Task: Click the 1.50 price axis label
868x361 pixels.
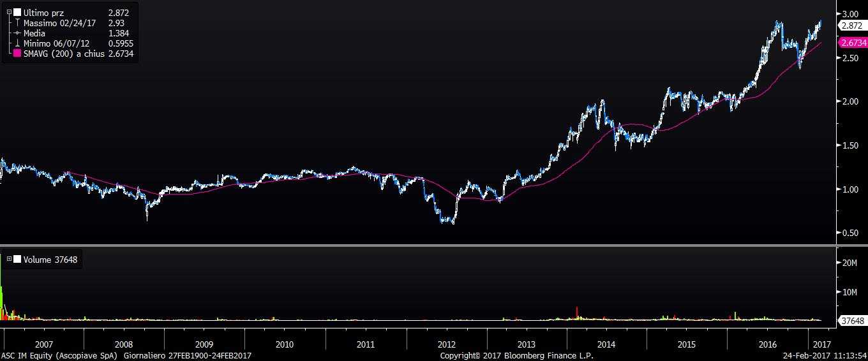Action: tap(849, 146)
